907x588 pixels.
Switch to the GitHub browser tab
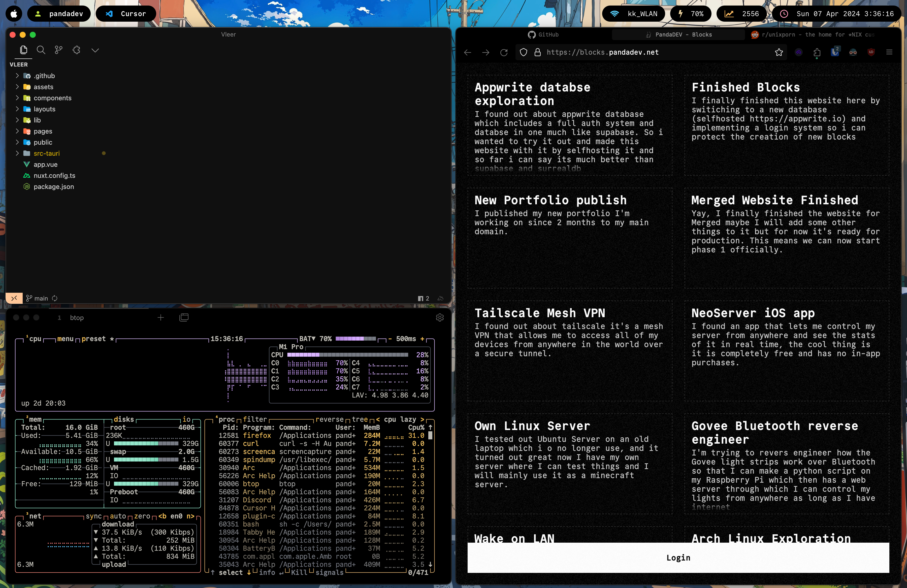pyautogui.click(x=543, y=35)
